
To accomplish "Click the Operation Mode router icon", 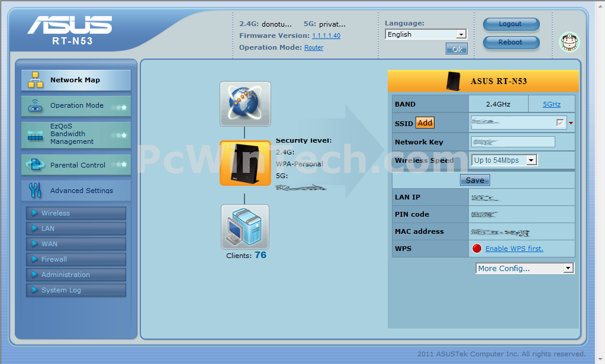I will pos(36,106).
